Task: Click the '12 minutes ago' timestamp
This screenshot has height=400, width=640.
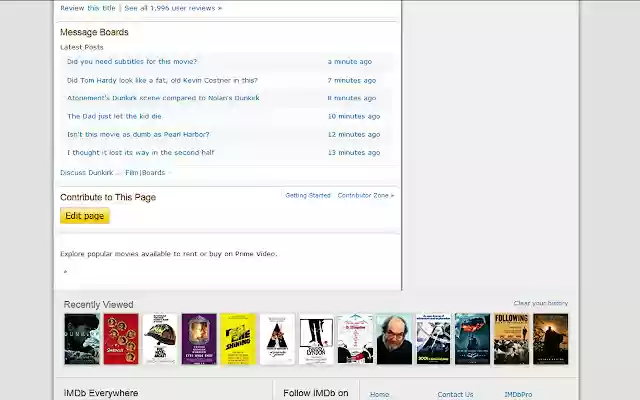Action: click(354, 134)
